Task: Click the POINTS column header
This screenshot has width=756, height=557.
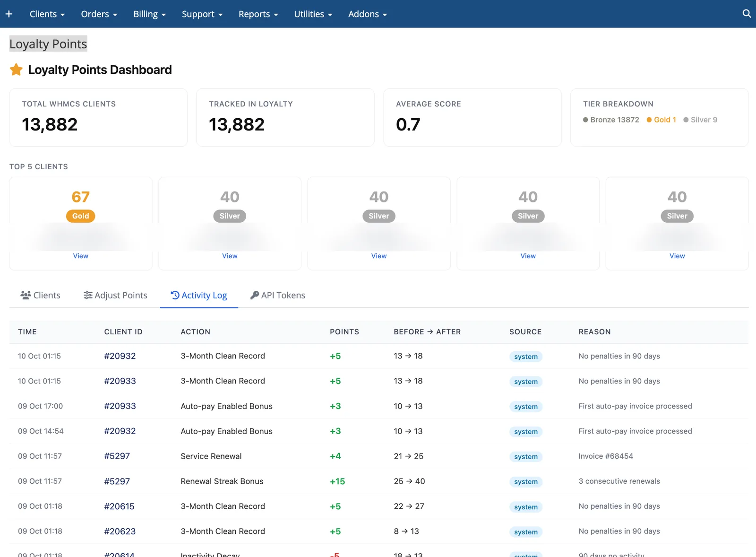Action: pos(344,332)
